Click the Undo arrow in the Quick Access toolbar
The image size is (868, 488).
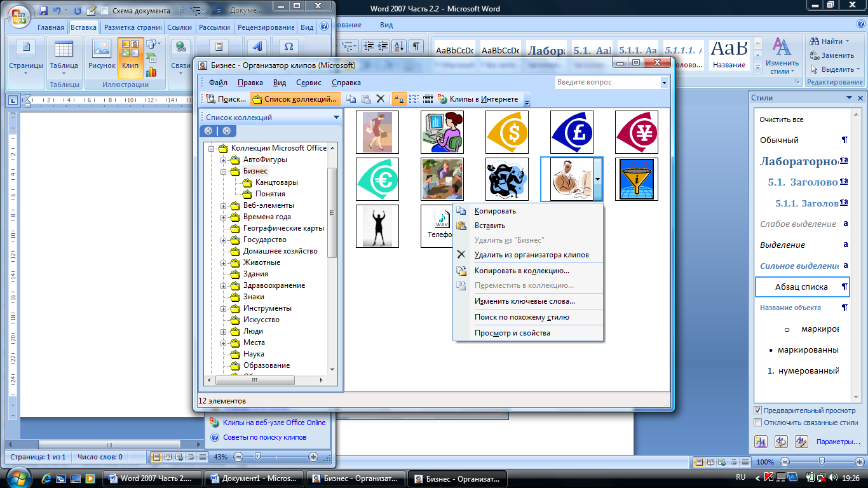click(x=57, y=11)
